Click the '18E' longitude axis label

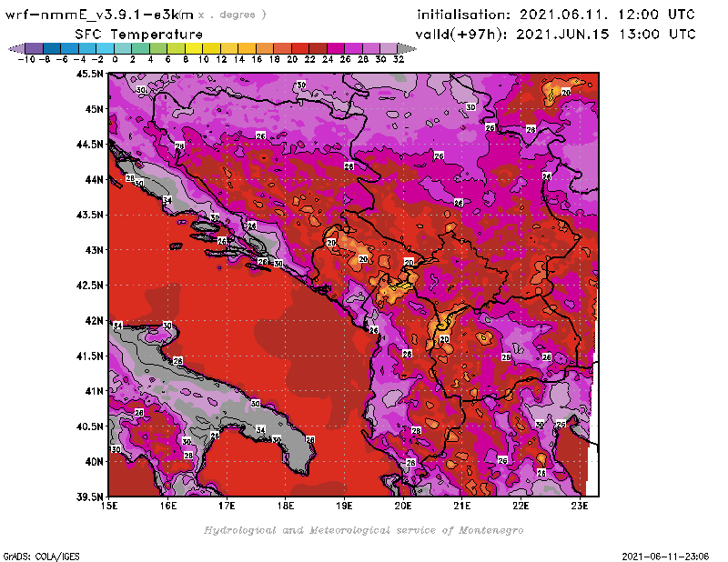(286, 506)
